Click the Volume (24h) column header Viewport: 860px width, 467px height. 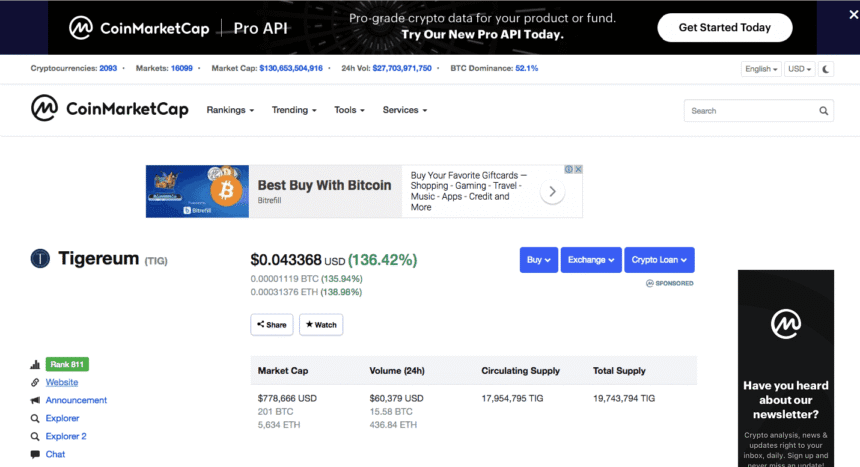click(x=397, y=371)
